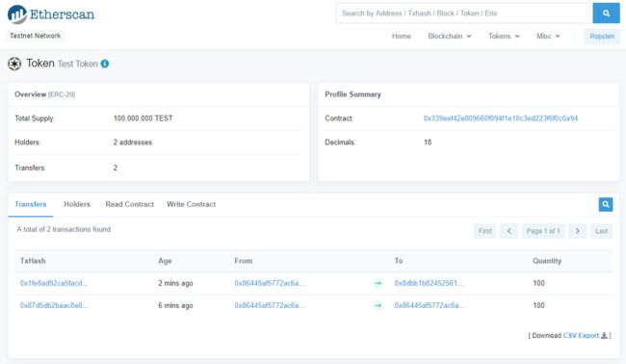Click the 6 mins ago age cell
The image size is (626, 364).
[175, 305]
